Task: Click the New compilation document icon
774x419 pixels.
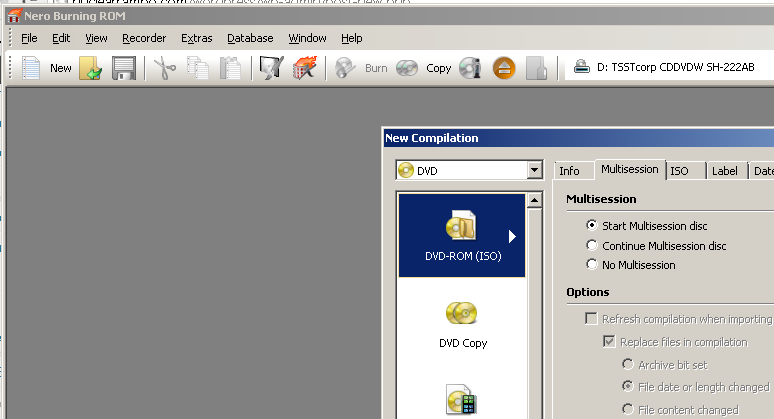Action: (x=31, y=68)
